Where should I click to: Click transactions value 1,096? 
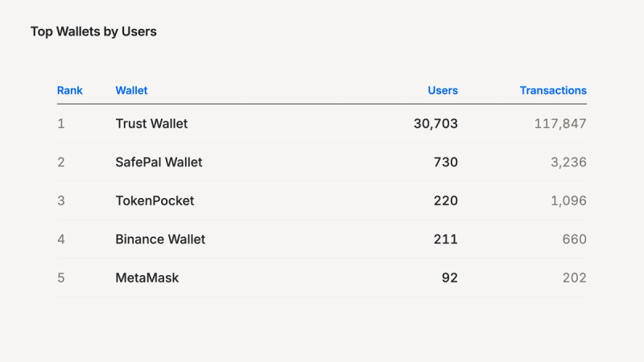tap(569, 200)
